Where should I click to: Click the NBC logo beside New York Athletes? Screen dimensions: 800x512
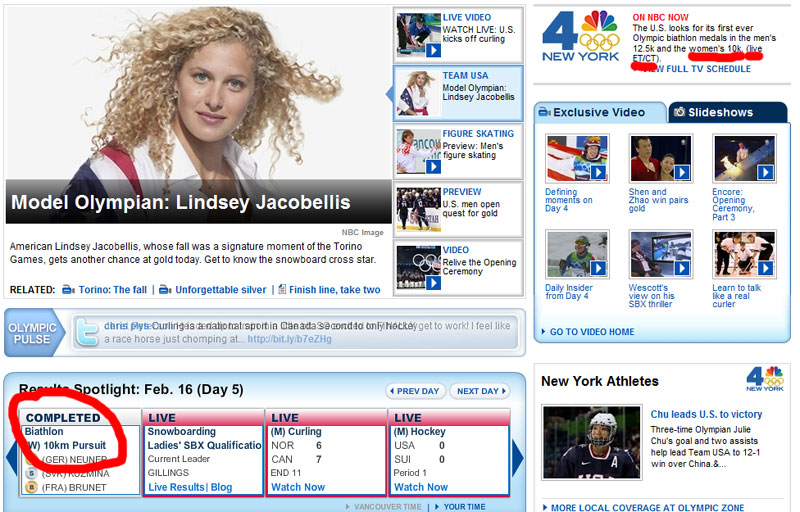point(765,379)
